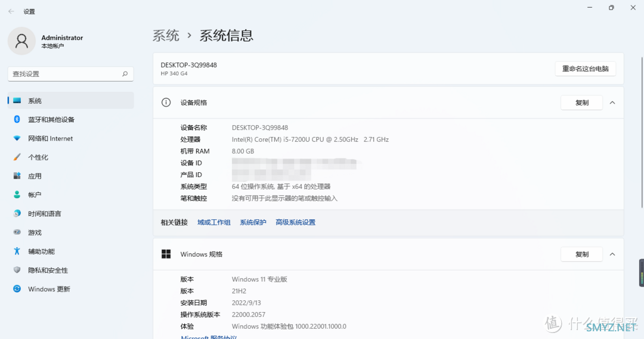This screenshot has width=644, height=339.
Task: Click the OS build 22000.2057 value
Action: 249,315
